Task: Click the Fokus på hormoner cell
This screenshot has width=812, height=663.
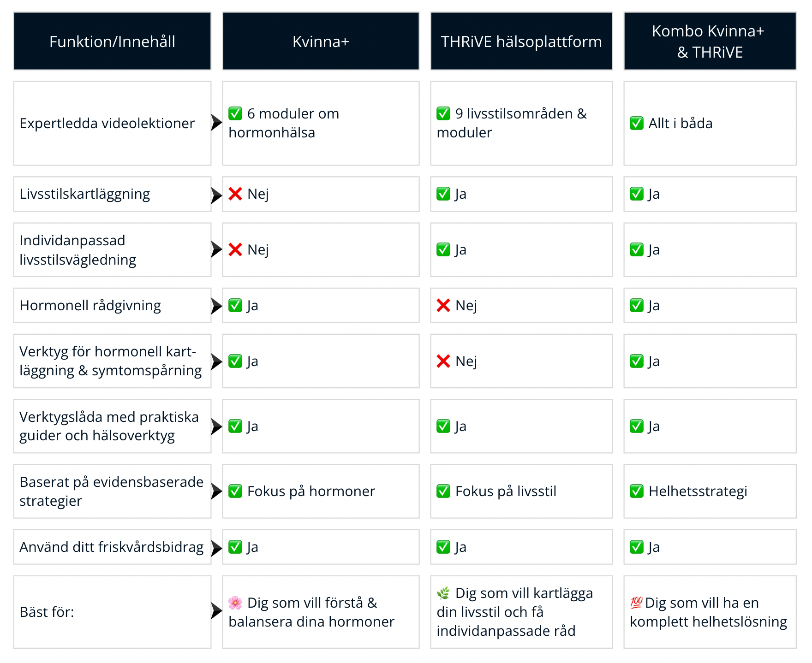Action: click(311, 491)
